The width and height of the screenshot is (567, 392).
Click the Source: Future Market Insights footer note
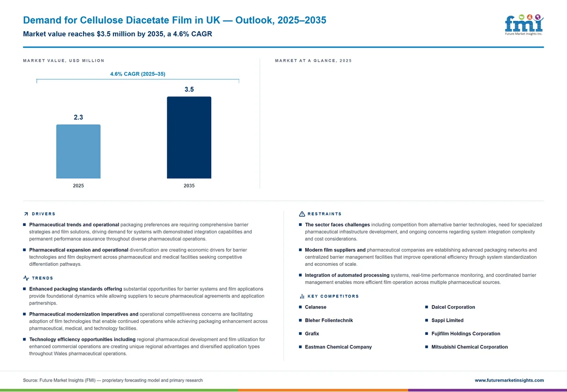113,380
